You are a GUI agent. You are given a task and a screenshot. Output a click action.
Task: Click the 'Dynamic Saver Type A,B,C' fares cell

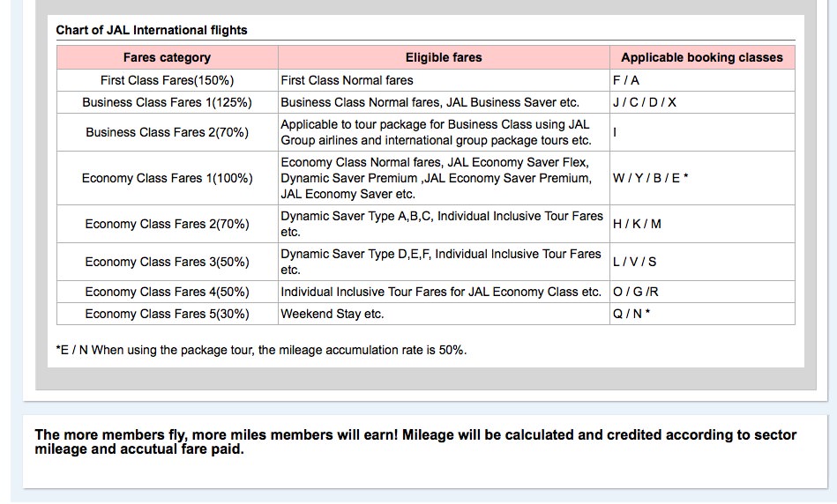click(444, 224)
